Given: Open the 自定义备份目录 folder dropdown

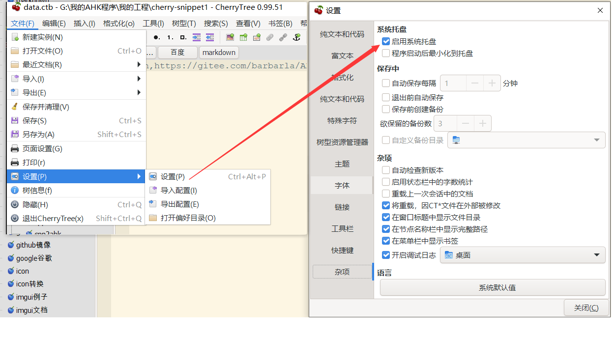Looking at the screenshot, I should tap(527, 140).
